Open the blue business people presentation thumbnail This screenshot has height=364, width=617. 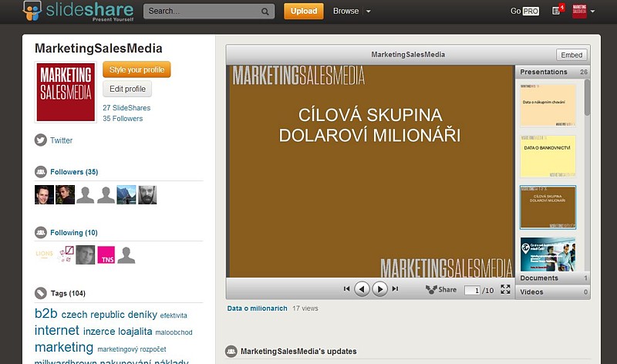(548, 254)
